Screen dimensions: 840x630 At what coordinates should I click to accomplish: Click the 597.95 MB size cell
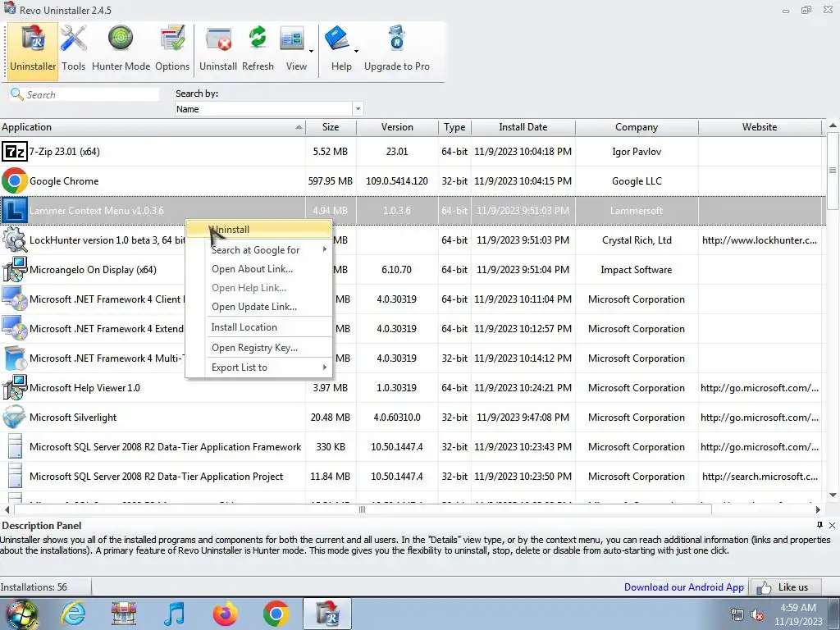pyautogui.click(x=331, y=181)
